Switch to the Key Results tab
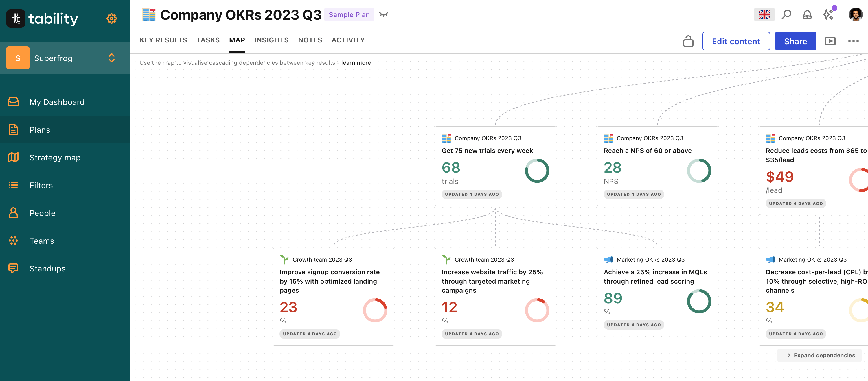 point(163,40)
